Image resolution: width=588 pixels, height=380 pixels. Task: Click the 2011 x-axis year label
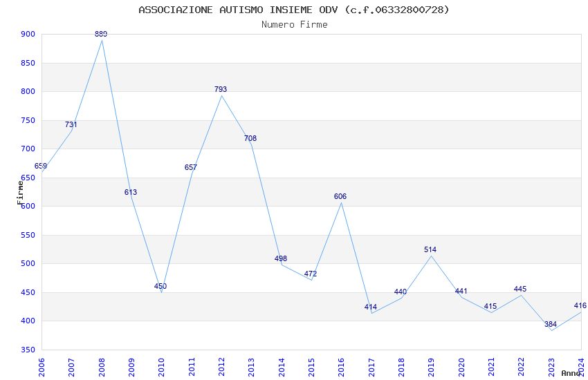pos(192,367)
